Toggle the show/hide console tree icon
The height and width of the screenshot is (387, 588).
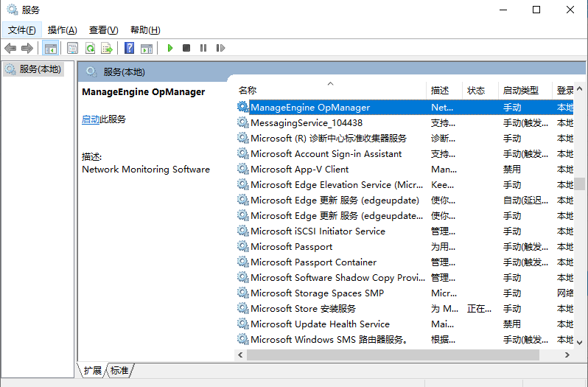tap(50, 48)
